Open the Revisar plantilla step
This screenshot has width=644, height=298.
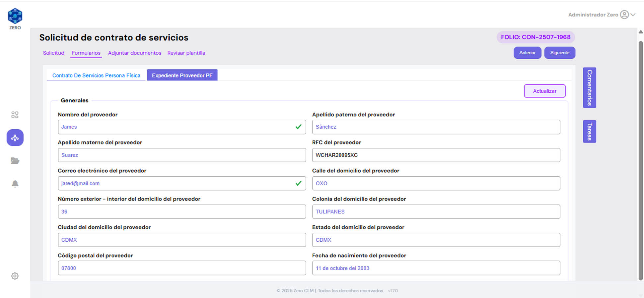(x=186, y=53)
